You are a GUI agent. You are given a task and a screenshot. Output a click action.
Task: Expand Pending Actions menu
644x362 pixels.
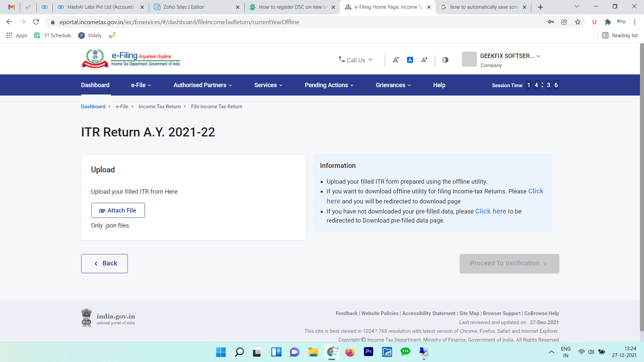pos(329,85)
